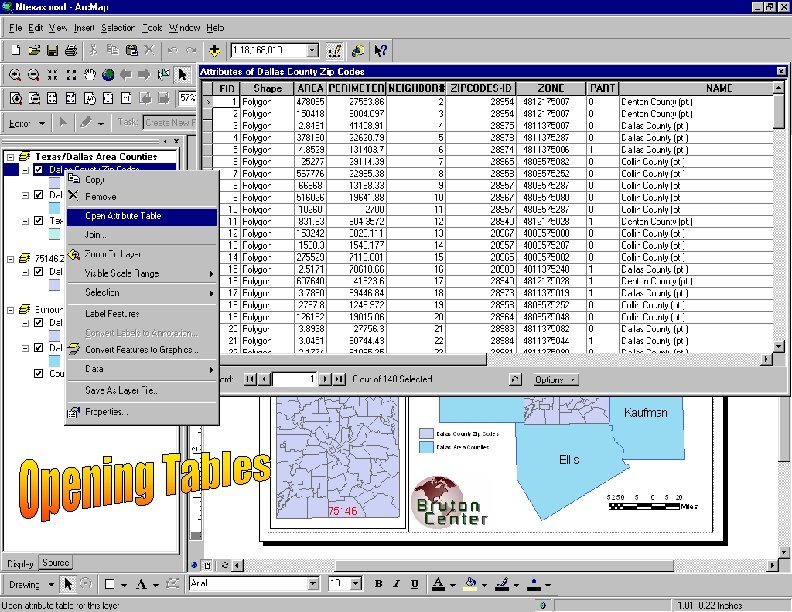Click the Fixed Zoom In arrows icon
Image resolution: width=792 pixels, height=612 pixels.
point(52,75)
